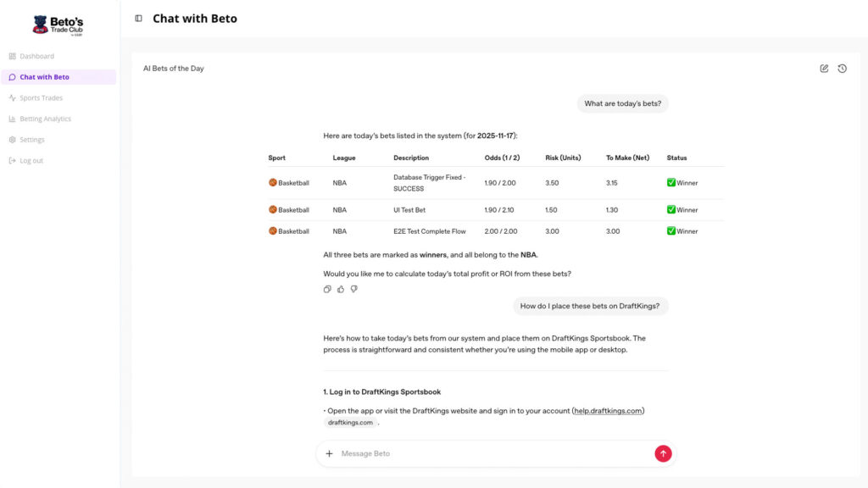
Task: Click Beto's Trade Club logo
Action: click(58, 25)
